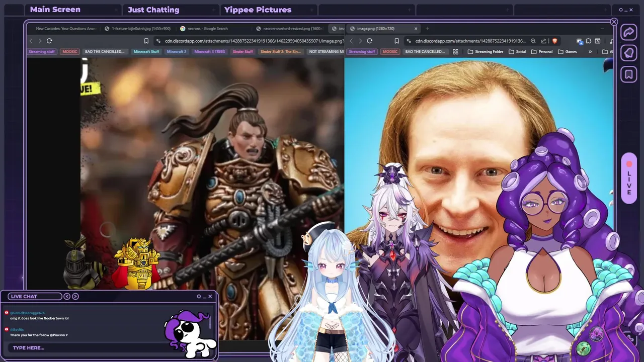Open Streaming stuff bookmark in left window
The width and height of the screenshot is (644, 362).
click(42, 52)
